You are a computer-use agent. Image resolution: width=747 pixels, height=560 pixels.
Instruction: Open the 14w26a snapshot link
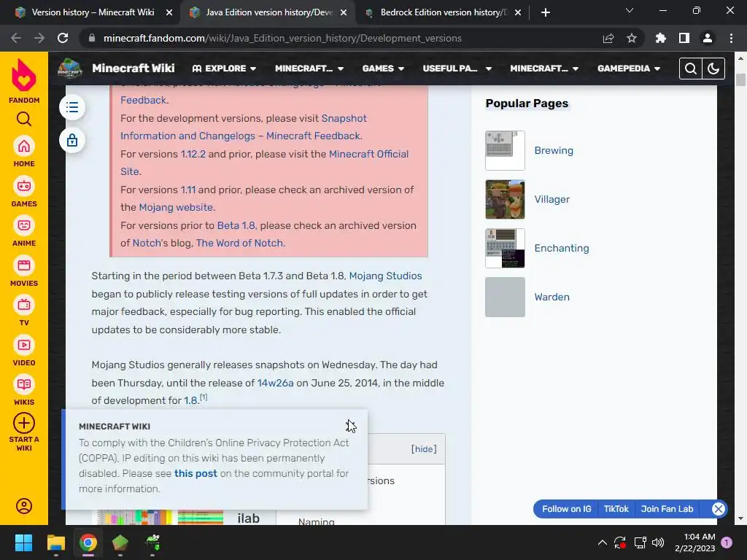click(275, 383)
